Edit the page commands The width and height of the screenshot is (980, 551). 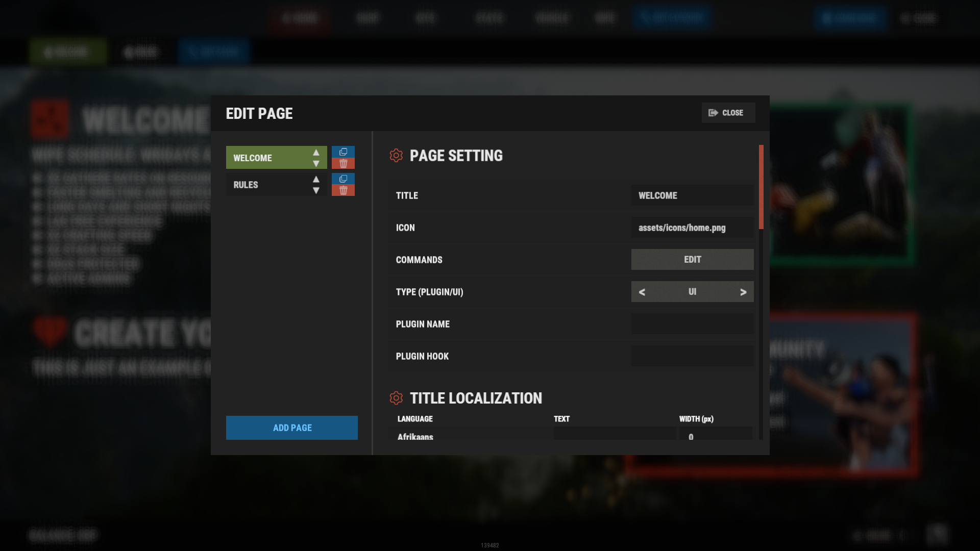click(692, 259)
